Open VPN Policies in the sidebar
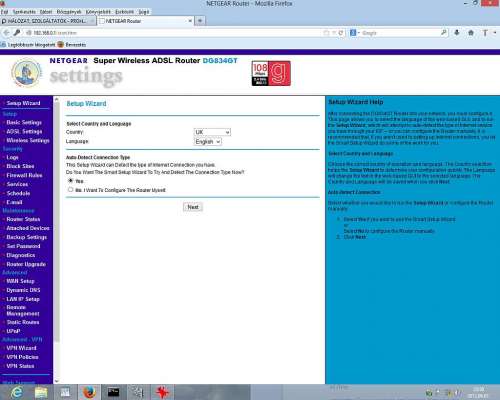Screen dimensions: 500x400 click(x=22, y=357)
